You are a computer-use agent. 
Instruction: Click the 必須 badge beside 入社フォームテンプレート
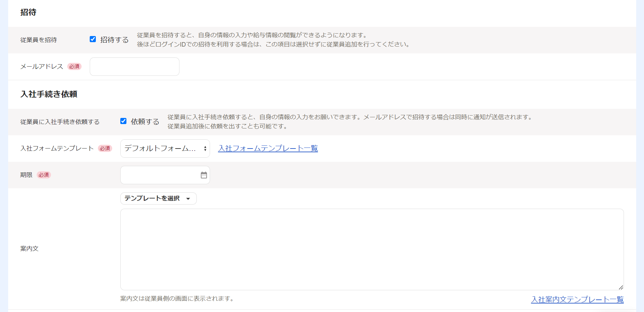click(105, 149)
